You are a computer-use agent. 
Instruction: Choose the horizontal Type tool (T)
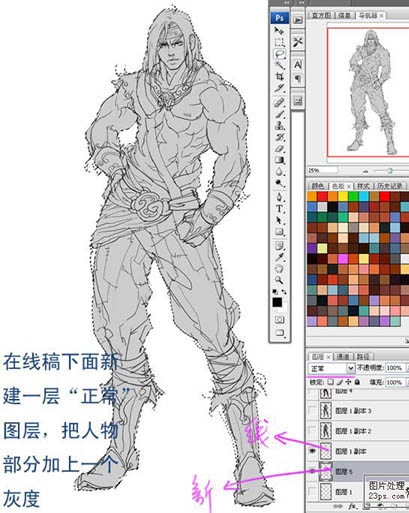[x=280, y=209]
